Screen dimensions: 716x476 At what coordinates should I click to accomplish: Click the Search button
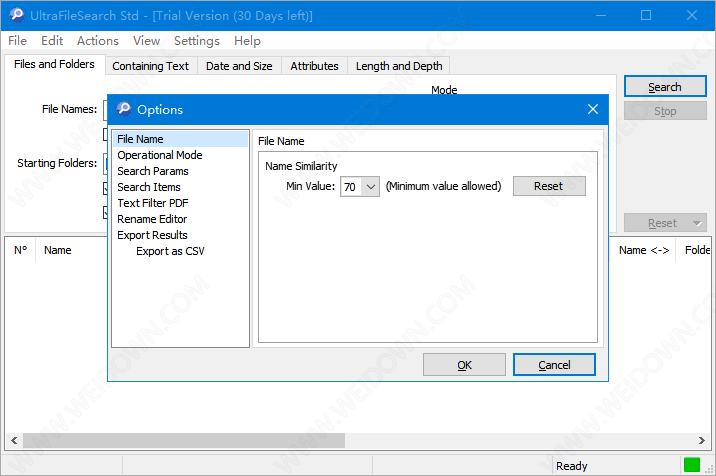(665, 87)
